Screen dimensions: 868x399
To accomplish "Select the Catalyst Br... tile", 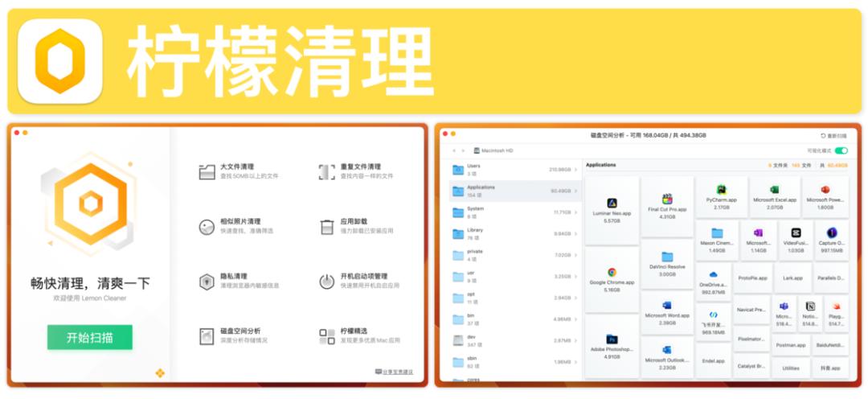I will tap(751, 366).
